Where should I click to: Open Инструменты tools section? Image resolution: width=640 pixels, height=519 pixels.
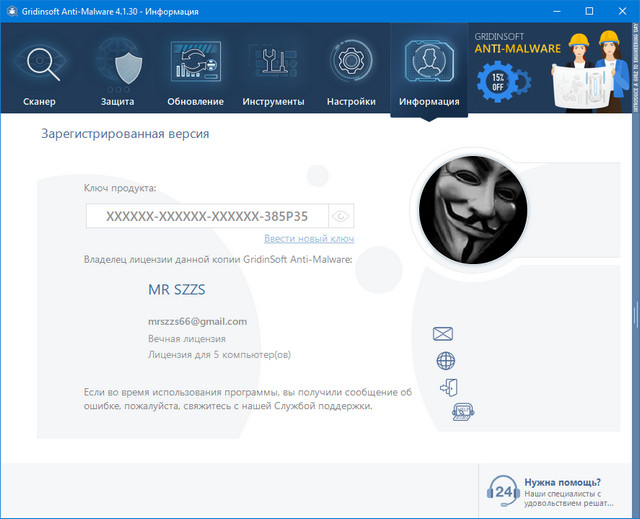(273, 70)
